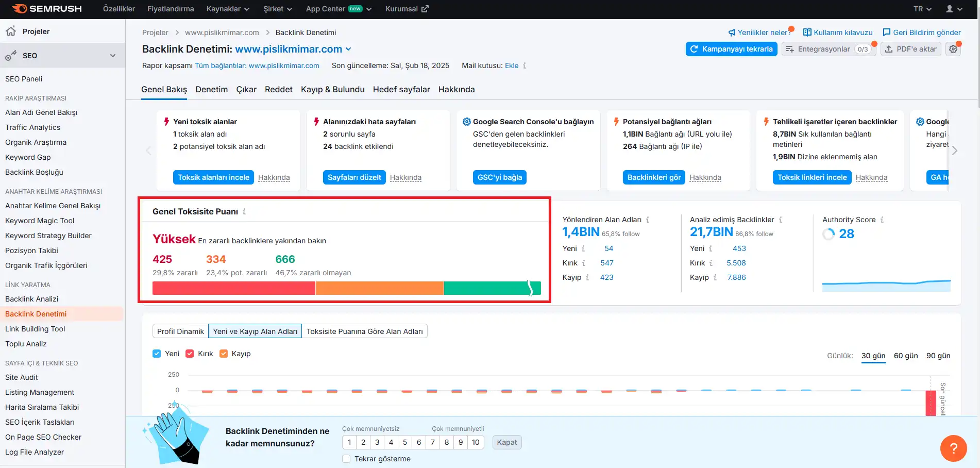
Task: Expand the Kaynaklar dropdown menu
Action: 228,9
